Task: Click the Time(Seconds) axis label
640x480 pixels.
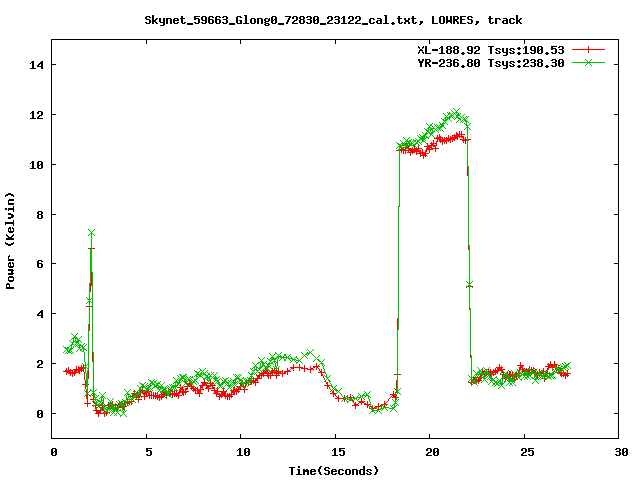Action: [x=333, y=471]
